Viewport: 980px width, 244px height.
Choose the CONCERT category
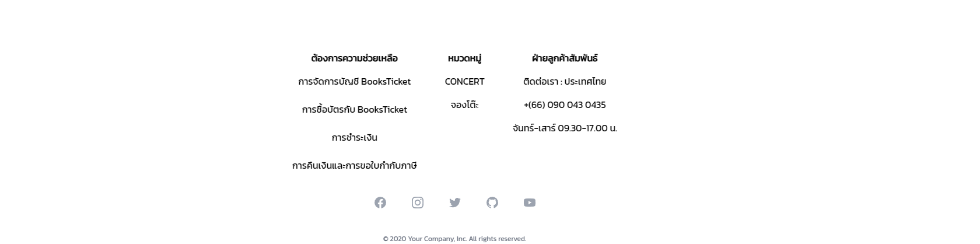(x=464, y=82)
